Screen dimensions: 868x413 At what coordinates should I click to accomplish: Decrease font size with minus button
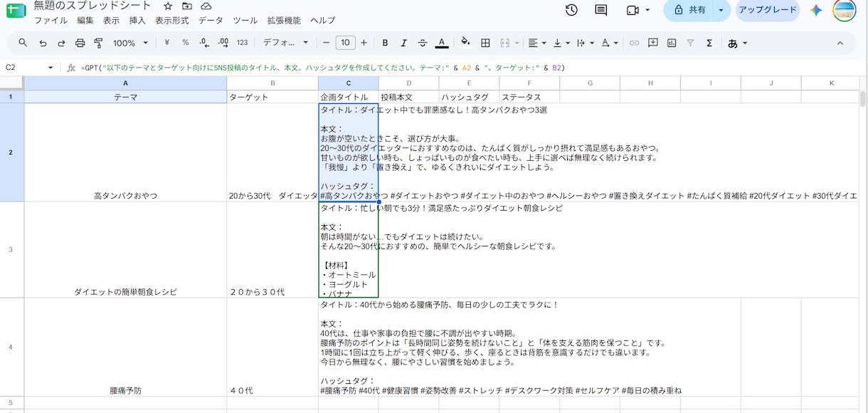[326, 43]
